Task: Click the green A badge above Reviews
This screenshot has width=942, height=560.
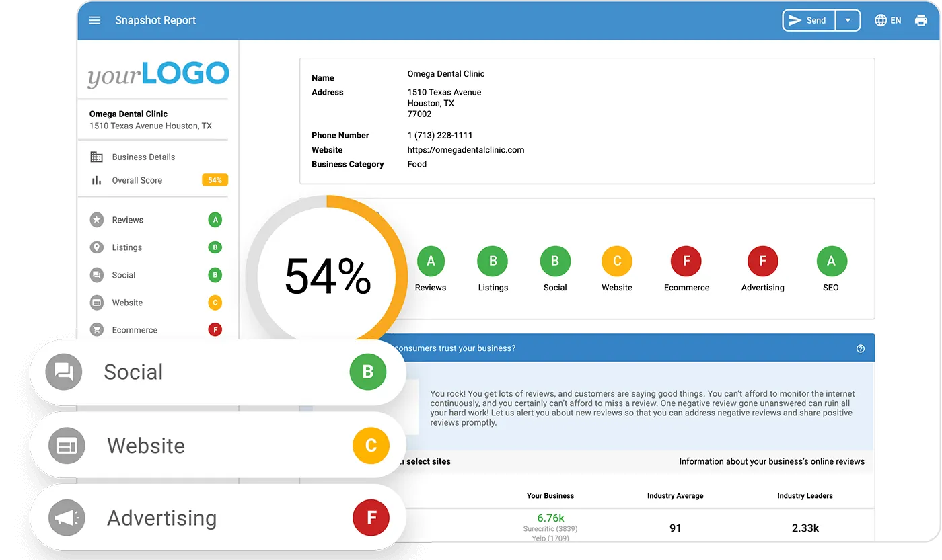Action: [x=431, y=261]
